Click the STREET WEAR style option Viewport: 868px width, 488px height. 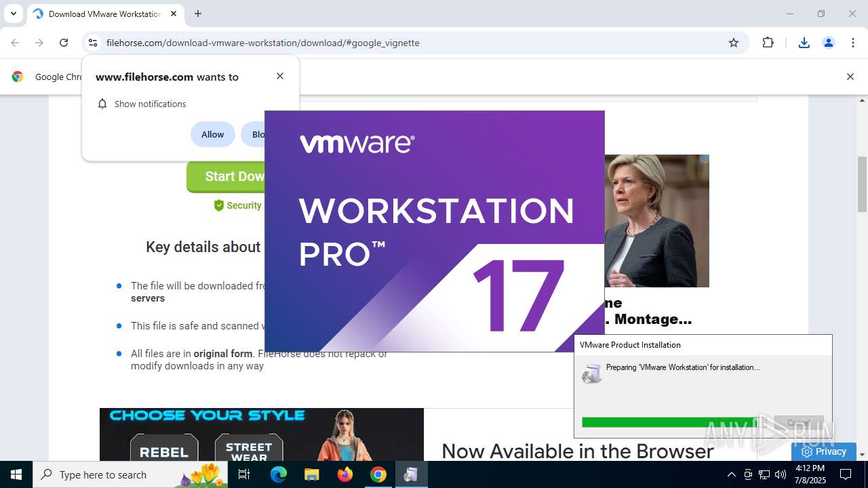point(248,447)
